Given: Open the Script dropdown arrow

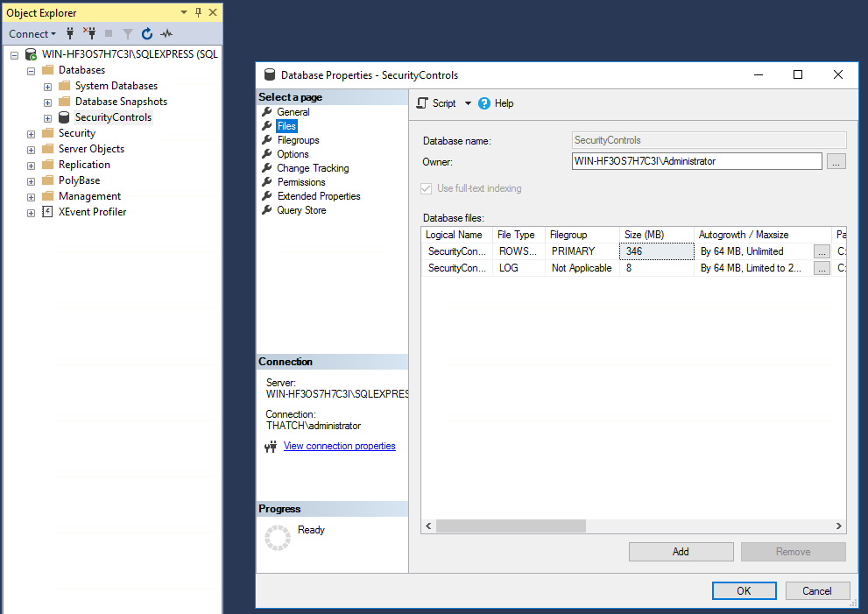Looking at the screenshot, I should point(468,103).
